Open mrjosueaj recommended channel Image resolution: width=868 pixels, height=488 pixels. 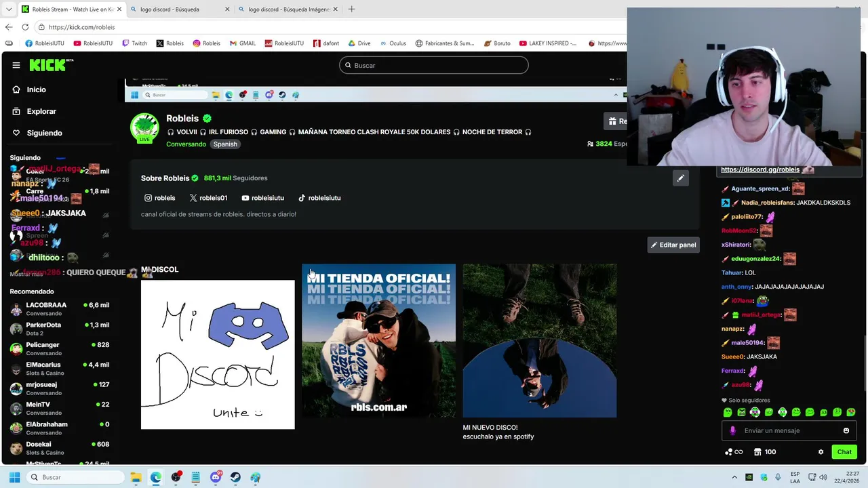[60, 388]
